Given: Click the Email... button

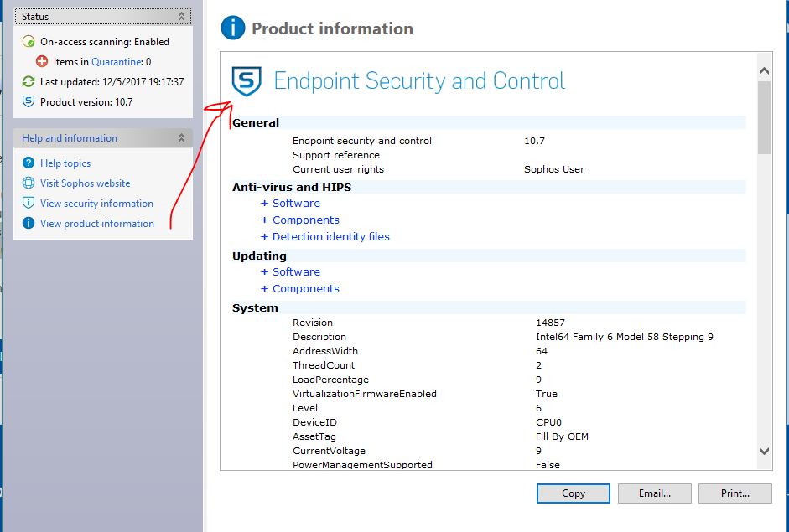Looking at the screenshot, I should point(655,493).
